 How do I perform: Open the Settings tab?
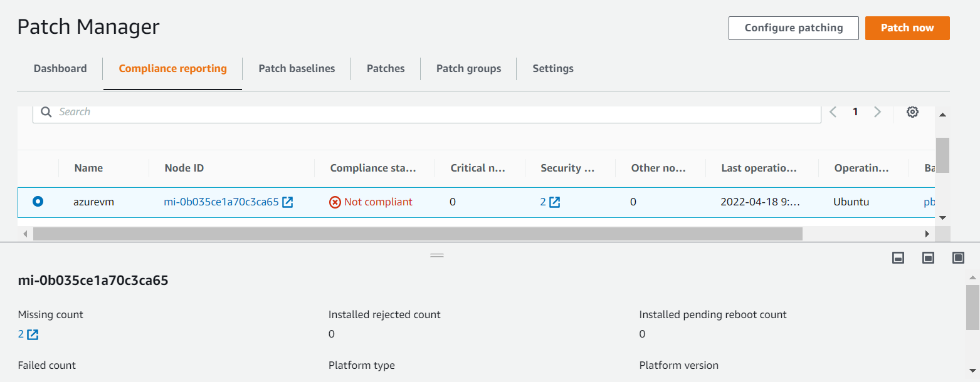553,68
